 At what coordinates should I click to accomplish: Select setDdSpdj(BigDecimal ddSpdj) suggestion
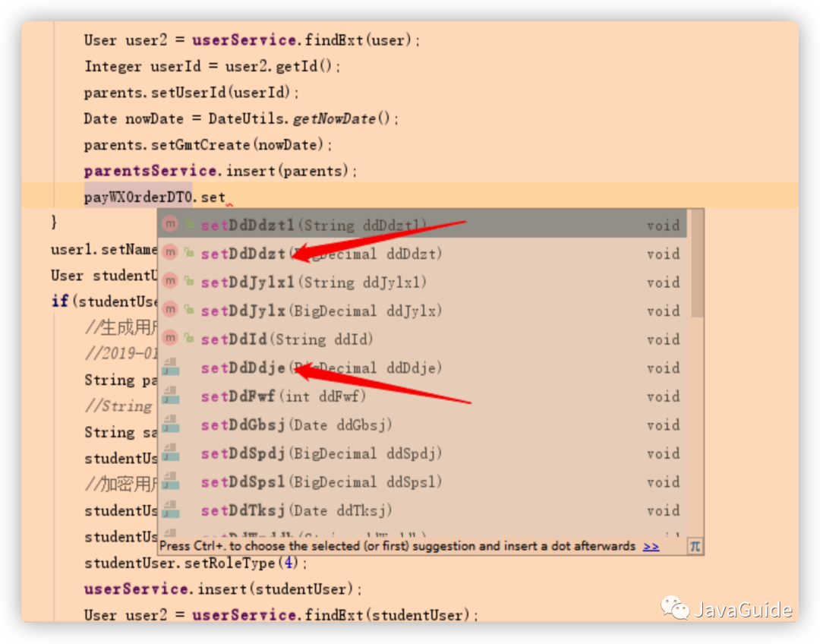coord(423,453)
